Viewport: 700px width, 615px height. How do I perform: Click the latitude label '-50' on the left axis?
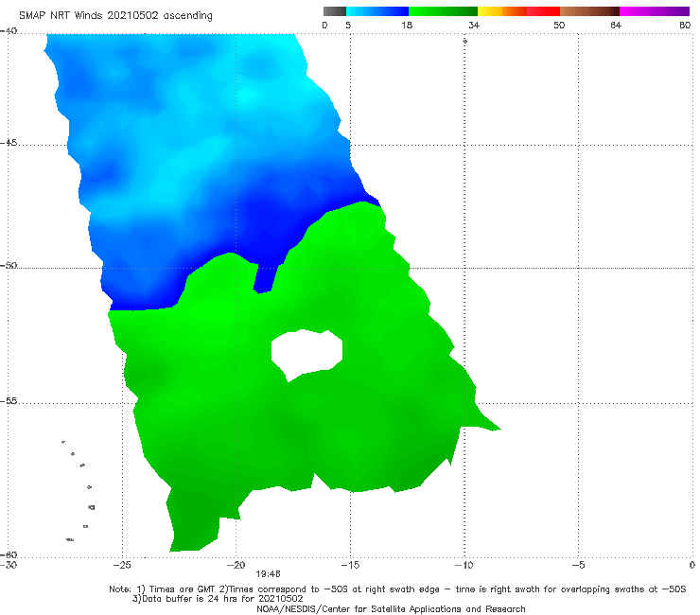point(9,265)
